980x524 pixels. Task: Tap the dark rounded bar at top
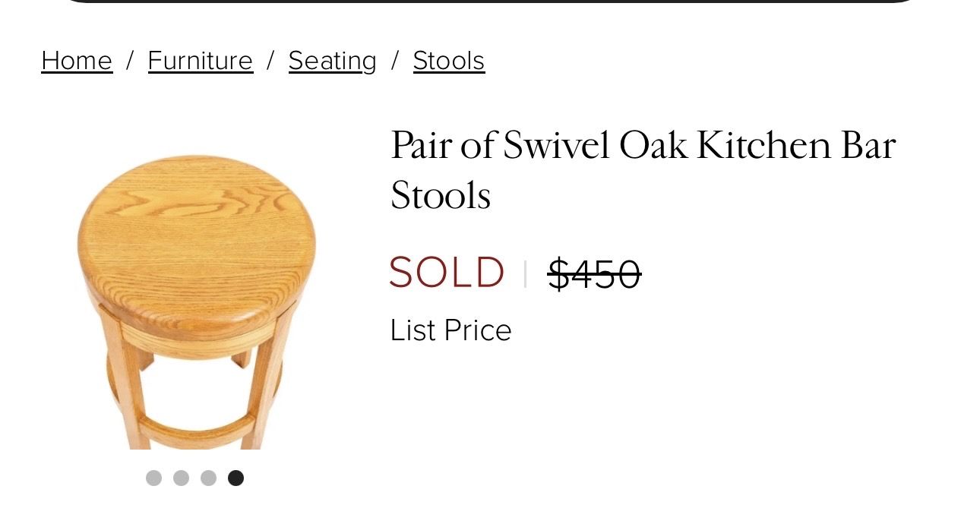pos(490,2)
